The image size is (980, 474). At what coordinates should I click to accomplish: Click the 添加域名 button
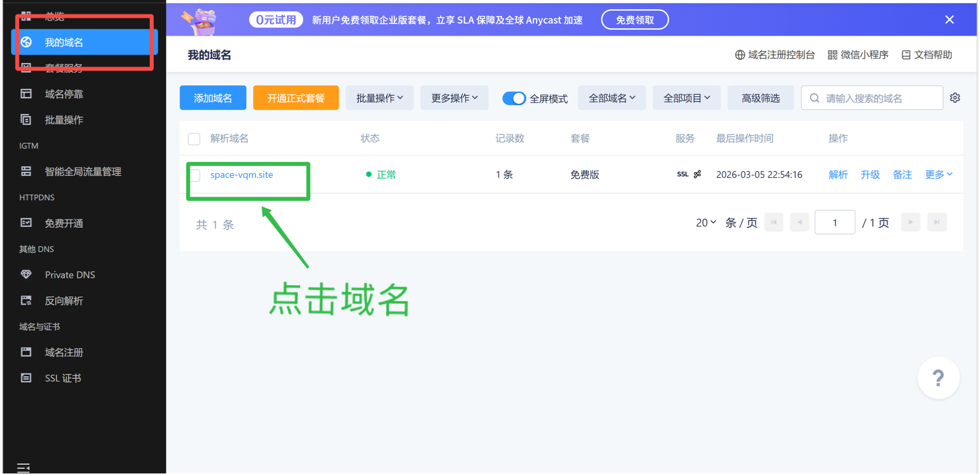(213, 98)
